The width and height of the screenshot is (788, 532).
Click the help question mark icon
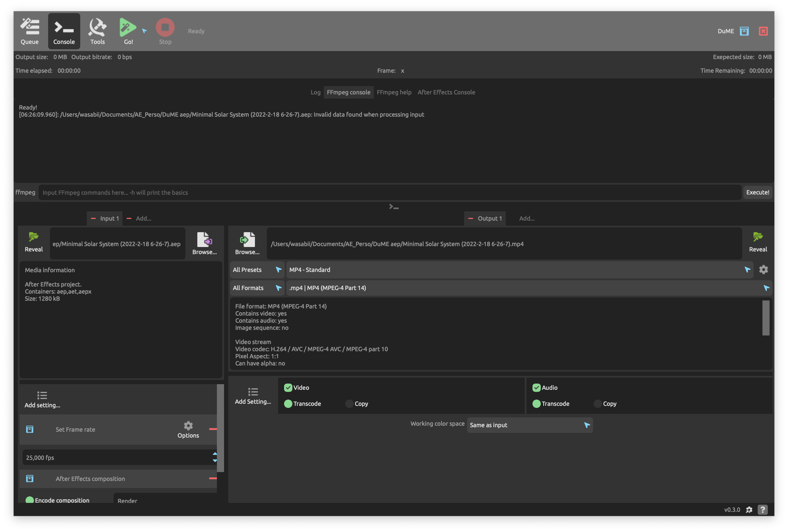click(762, 510)
